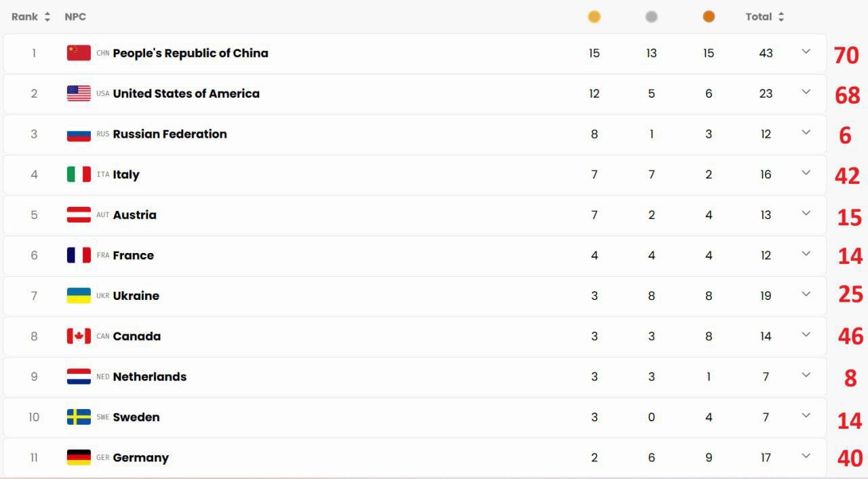Click the Ukraine flag icon
Screen dimensions: 868x479
(x=79, y=296)
